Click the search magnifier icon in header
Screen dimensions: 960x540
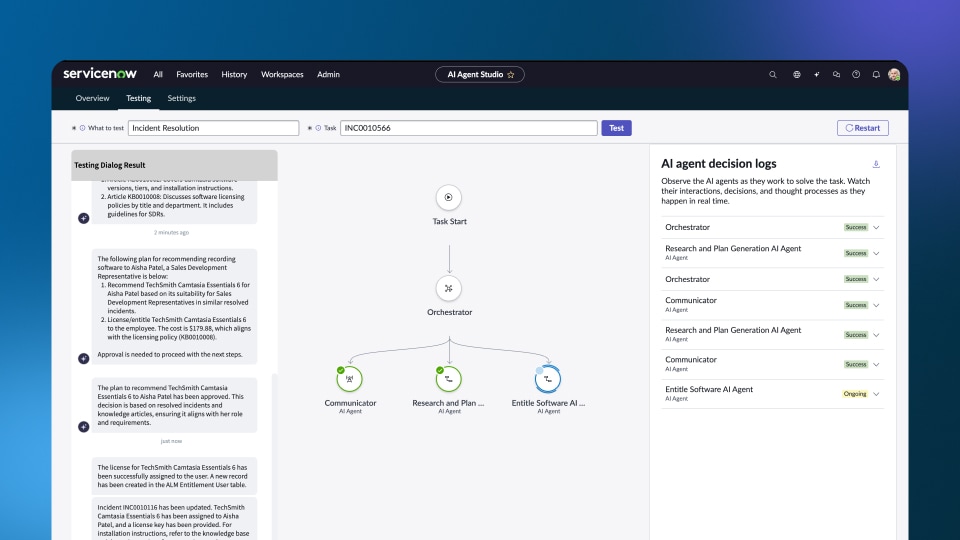pos(772,75)
